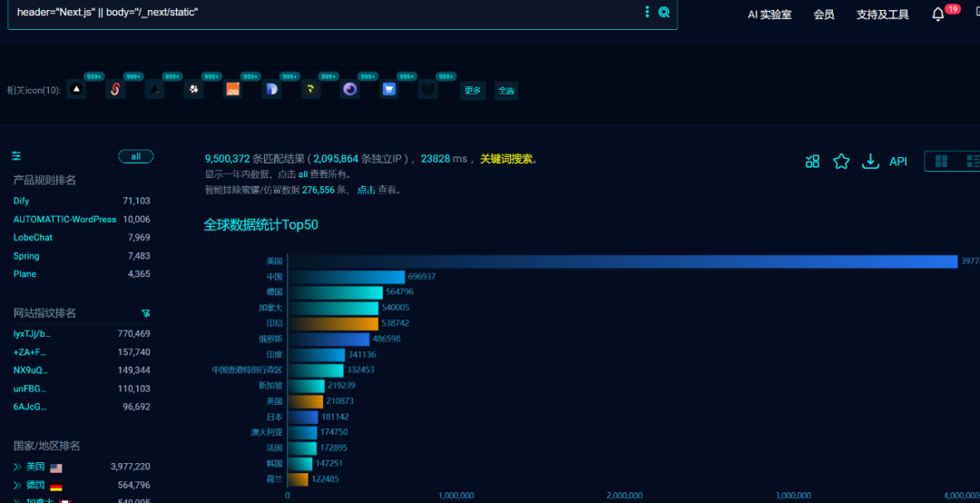Click the API link

tap(898, 162)
